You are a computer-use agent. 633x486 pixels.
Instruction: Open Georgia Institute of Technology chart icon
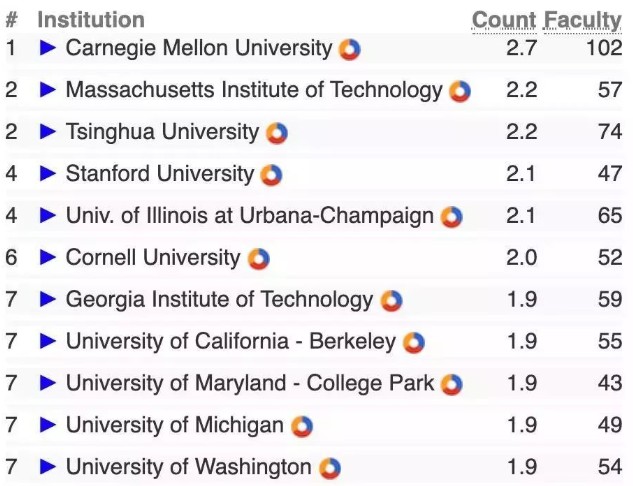[392, 301]
